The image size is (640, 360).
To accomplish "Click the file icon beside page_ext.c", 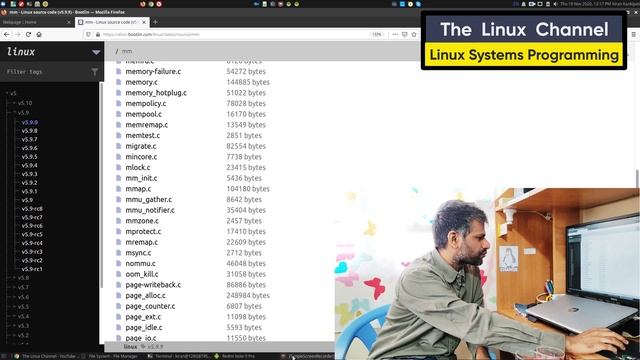I will (x=119, y=316).
